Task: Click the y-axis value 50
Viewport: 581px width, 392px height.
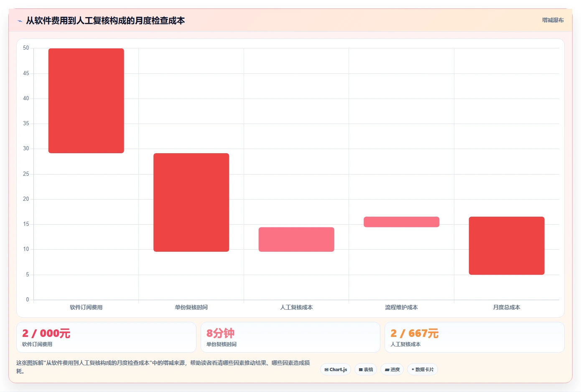Action: [26, 48]
